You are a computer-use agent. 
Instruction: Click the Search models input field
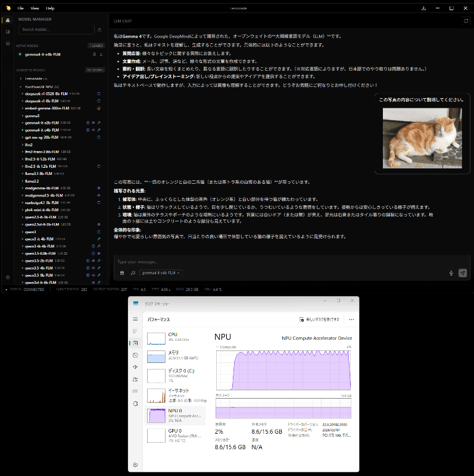56,29
